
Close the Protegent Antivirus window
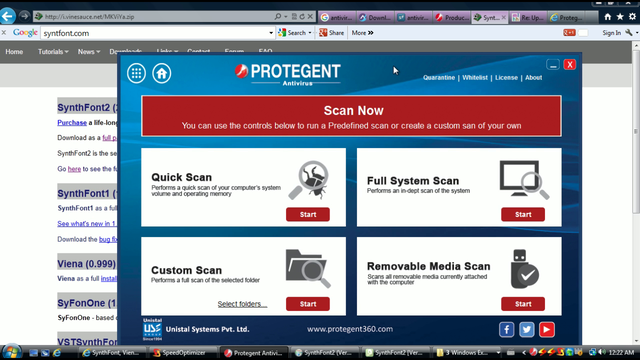(x=570, y=64)
